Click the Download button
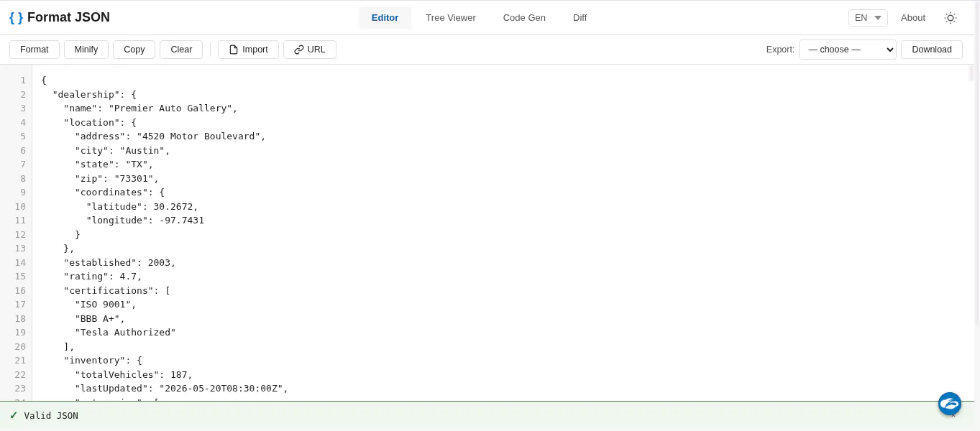Viewport: 980px width, 431px height. tap(932, 50)
